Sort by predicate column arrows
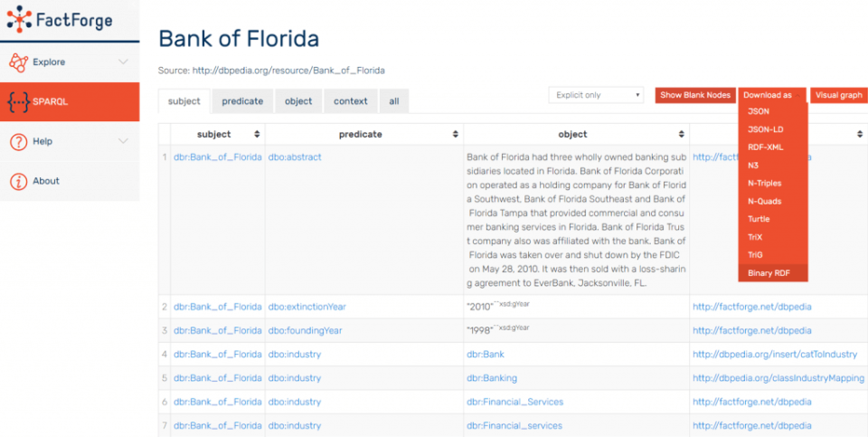Image resolution: width=868 pixels, height=437 pixels. pyautogui.click(x=455, y=134)
